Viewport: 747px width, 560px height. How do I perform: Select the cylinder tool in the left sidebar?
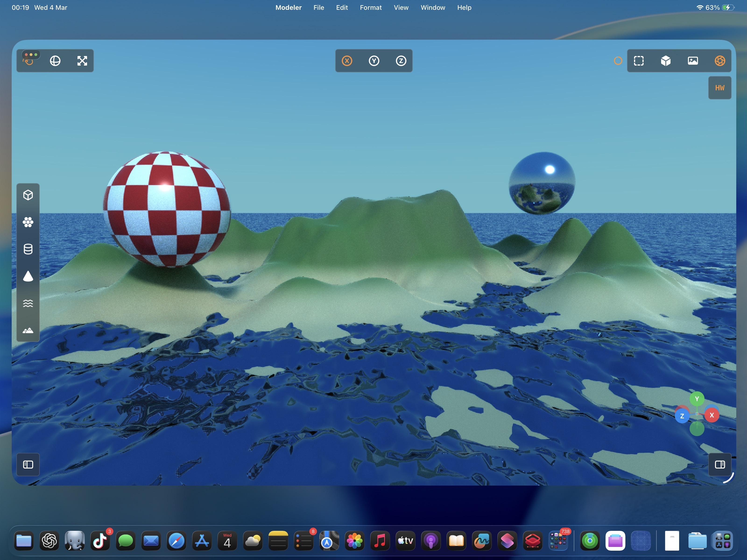28,249
